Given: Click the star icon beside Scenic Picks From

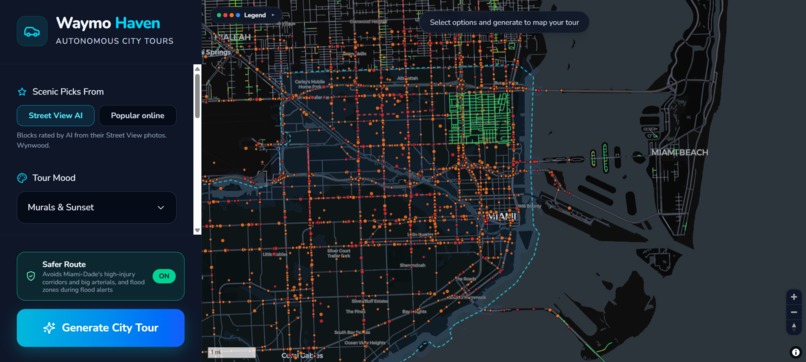Looking at the screenshot, I should [x=22, y=92].
